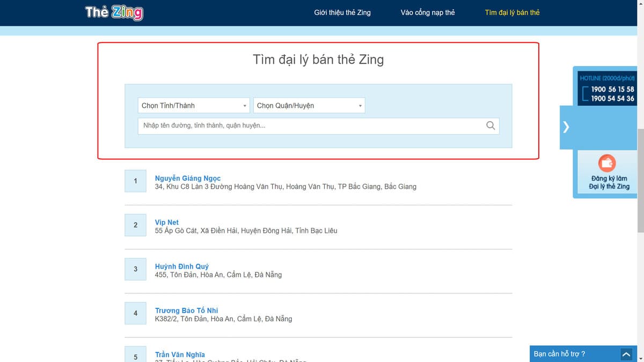Open agent Nguyễn Giáng Ngọc link

coord(188,178)
